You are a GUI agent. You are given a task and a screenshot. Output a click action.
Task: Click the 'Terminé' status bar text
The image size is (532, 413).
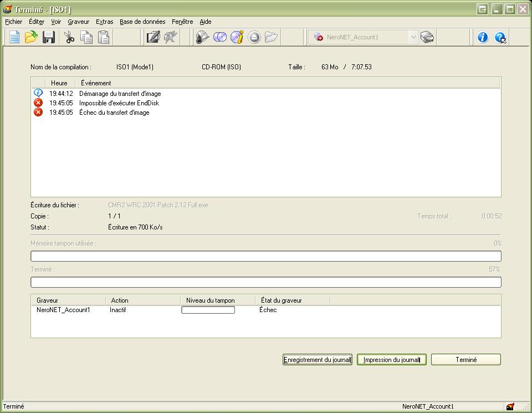tap(13, 406)
